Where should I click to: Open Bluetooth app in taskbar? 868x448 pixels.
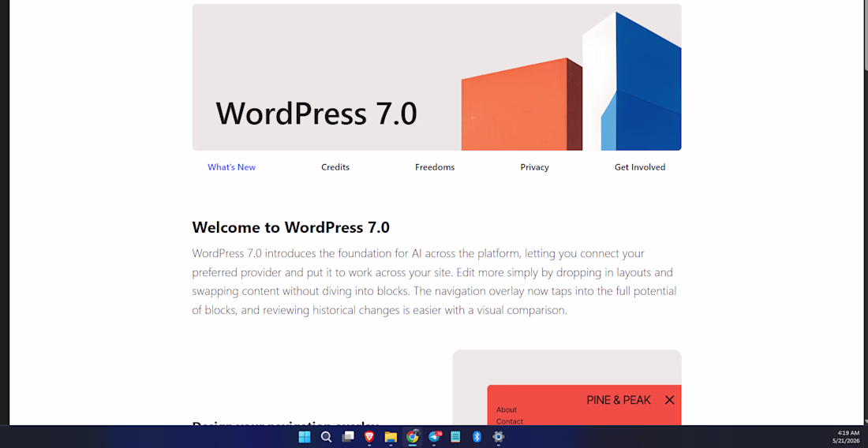pyautogui.click(x=477, y=437)
